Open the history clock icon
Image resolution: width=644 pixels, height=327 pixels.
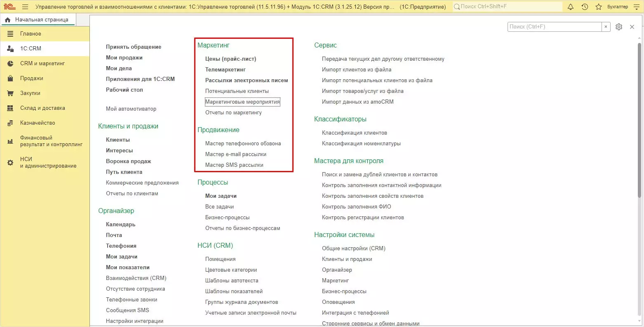[x=585, y=7]
